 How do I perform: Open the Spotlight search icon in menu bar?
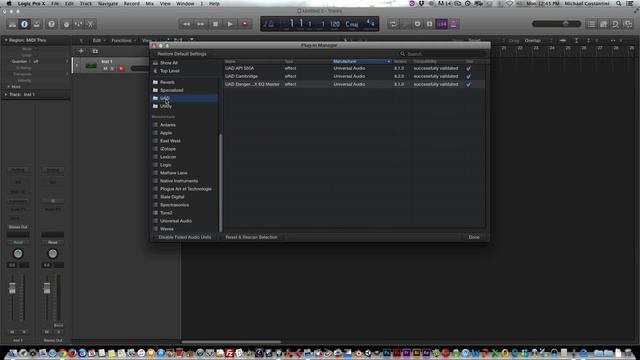[x=619, y=4]
